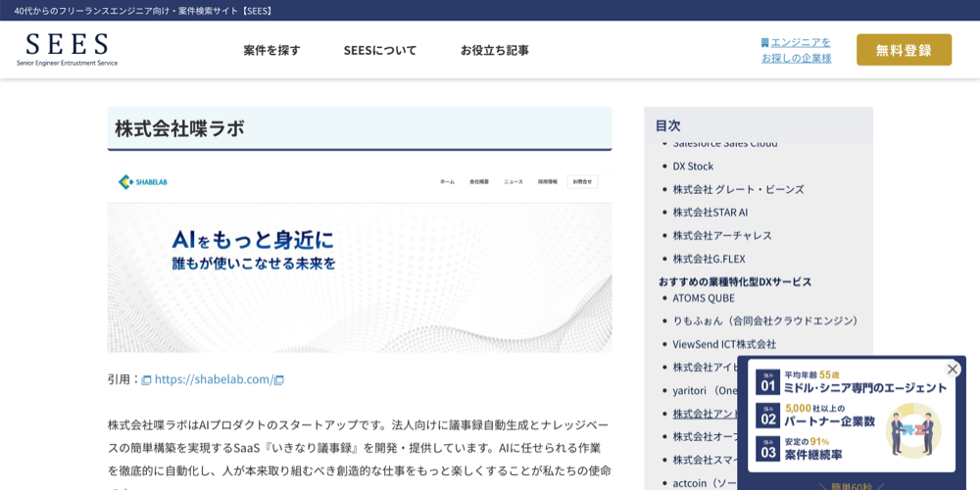Viewport: 980px width, 490px height.
Task: Click the 目次 heading of the sidebar
Action: [668, 125]
